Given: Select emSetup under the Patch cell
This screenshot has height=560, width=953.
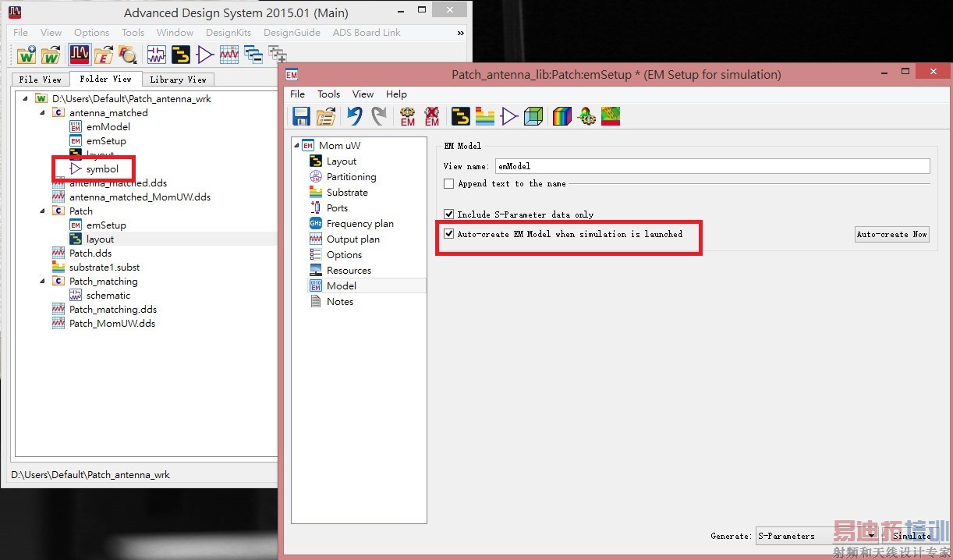Looking at the screenshot, I should (106, 225).
